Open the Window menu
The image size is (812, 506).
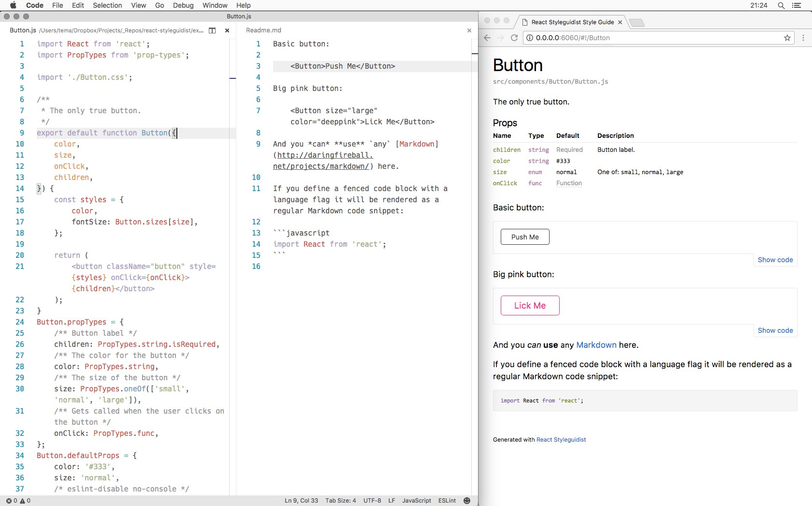[215, 5]
